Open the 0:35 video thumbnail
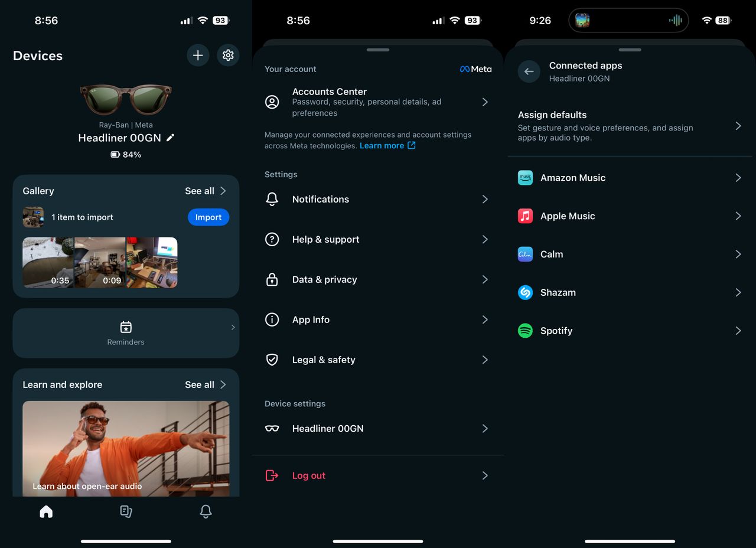The height and width of the screenshot is (548, 756). [48, 263]
